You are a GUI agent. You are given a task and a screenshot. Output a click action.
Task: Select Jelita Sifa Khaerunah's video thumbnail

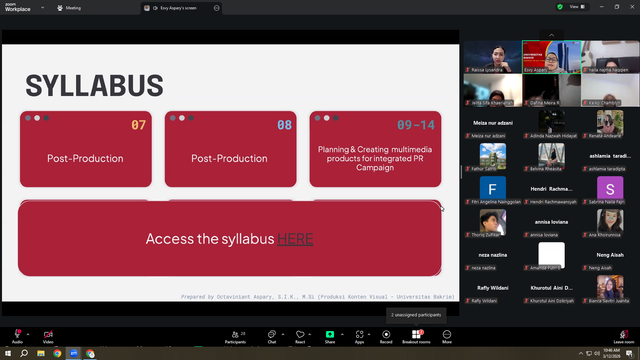point(493,90)
